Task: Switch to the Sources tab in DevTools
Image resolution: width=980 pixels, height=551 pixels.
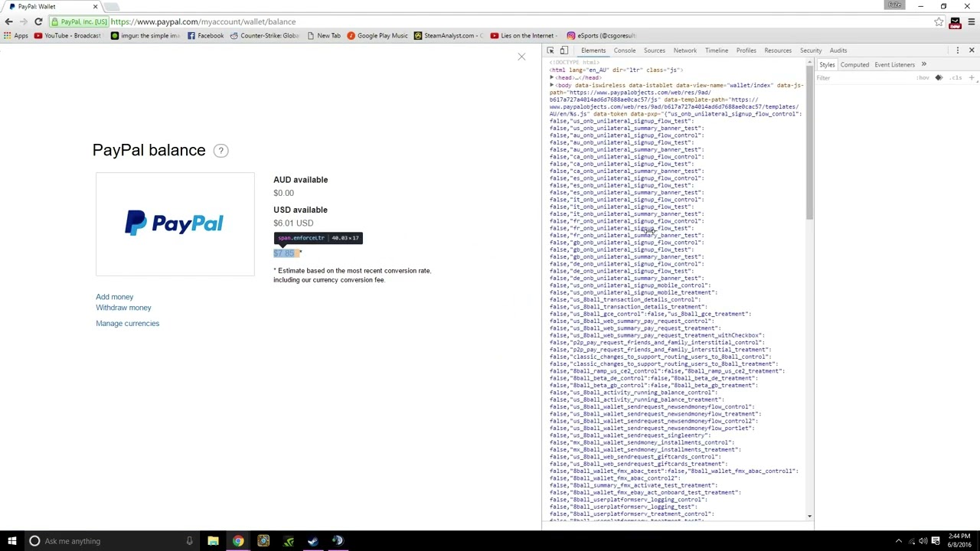Action: point(655,51)
